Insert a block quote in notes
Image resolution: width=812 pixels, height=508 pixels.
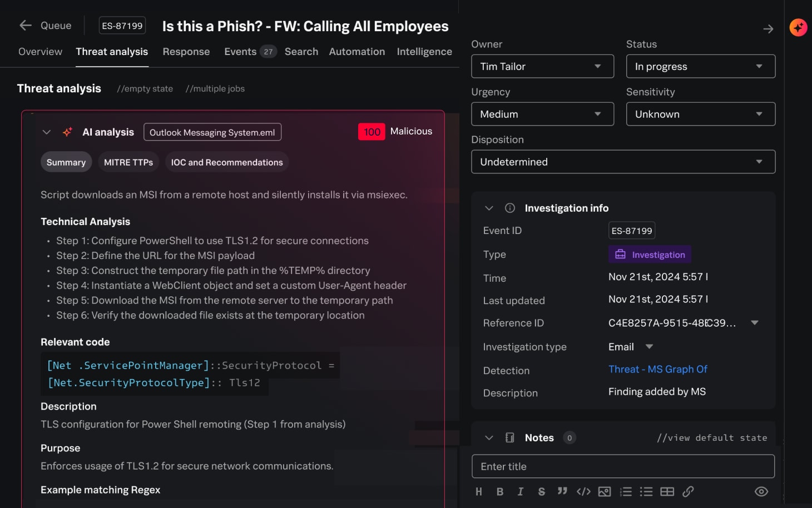tap(562, 491)
